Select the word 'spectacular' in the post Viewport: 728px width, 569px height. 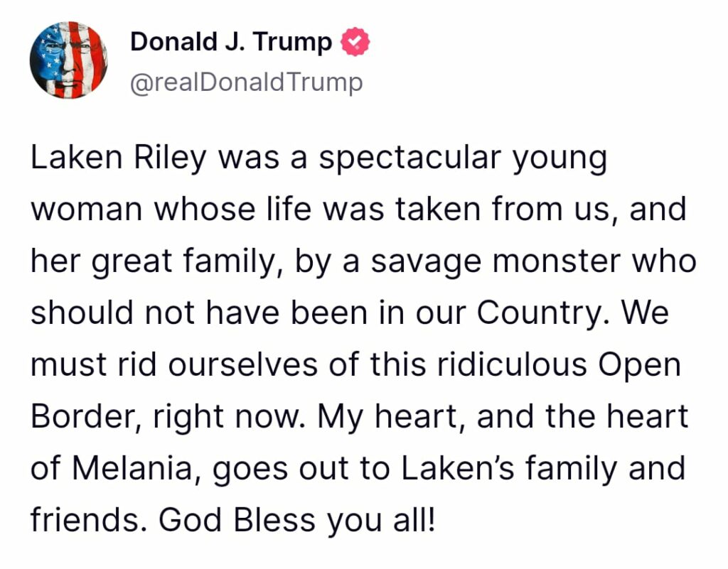(x=410, y=158)
